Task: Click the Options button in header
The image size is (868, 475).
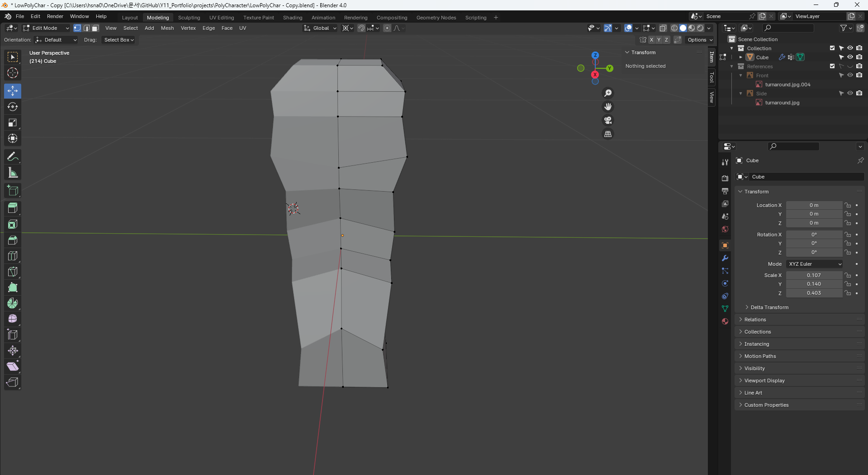Action: [699, 40]
